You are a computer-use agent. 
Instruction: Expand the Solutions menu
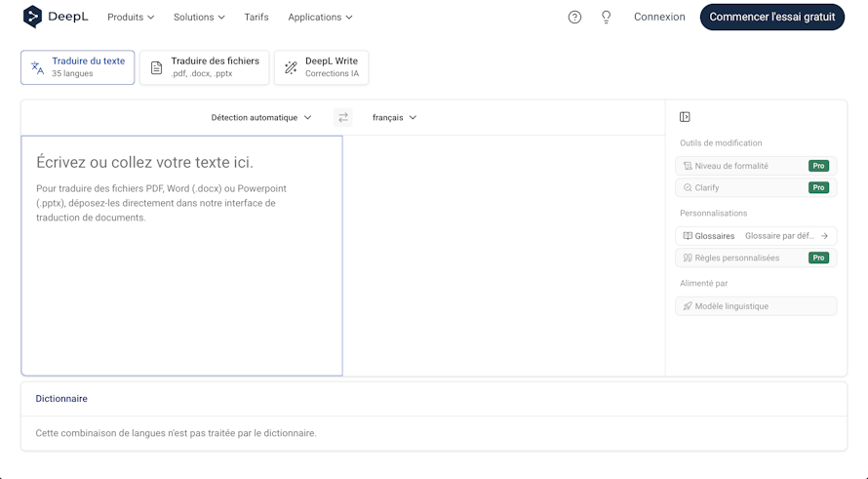(199, 18)
